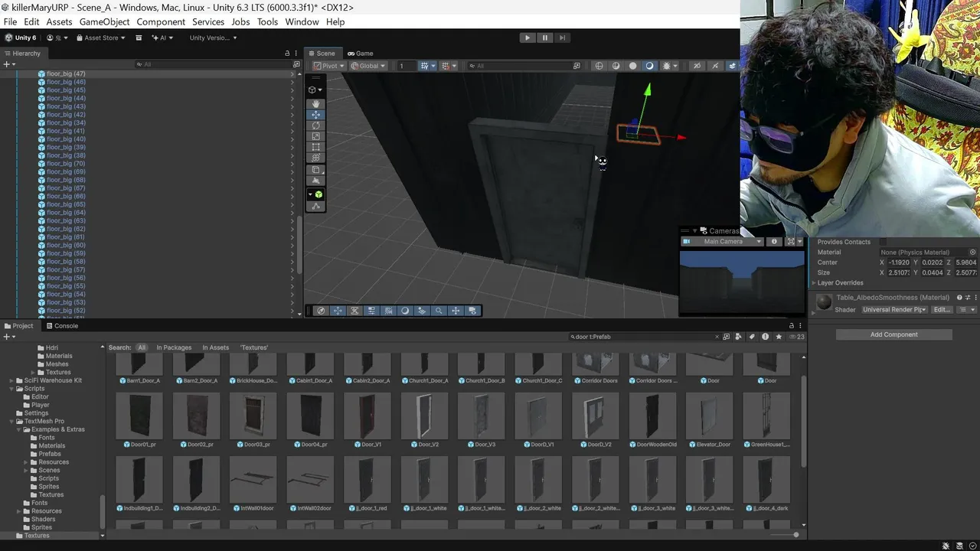Click the search-by-type icon in Project panel
Image resolution: width=980 pixels, height=551 pixels.
tap(739, 337)
